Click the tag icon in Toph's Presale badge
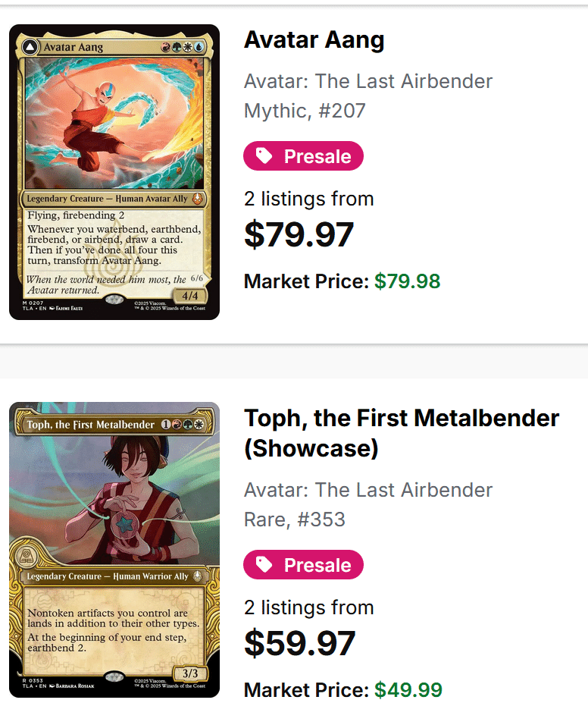Screen dimensions: 588x725 click(x=264, y=565)
